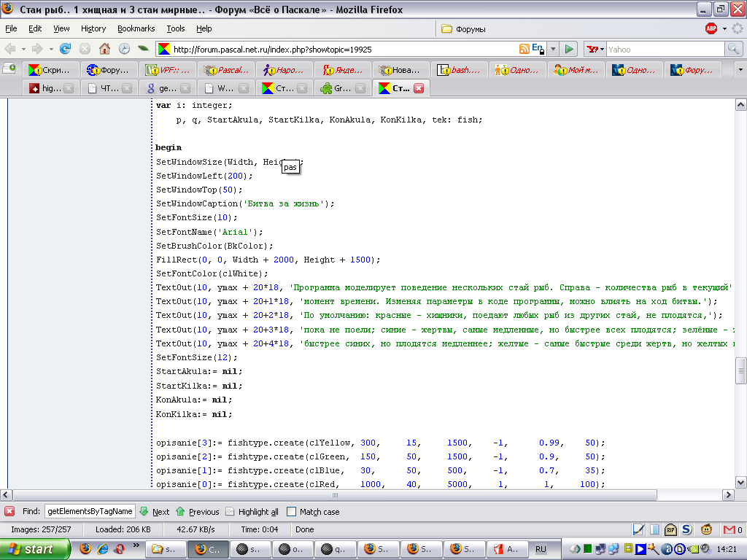747x560 pixels.
Task: Toggle Highlight all in find bar
Action: coord(252,512)
